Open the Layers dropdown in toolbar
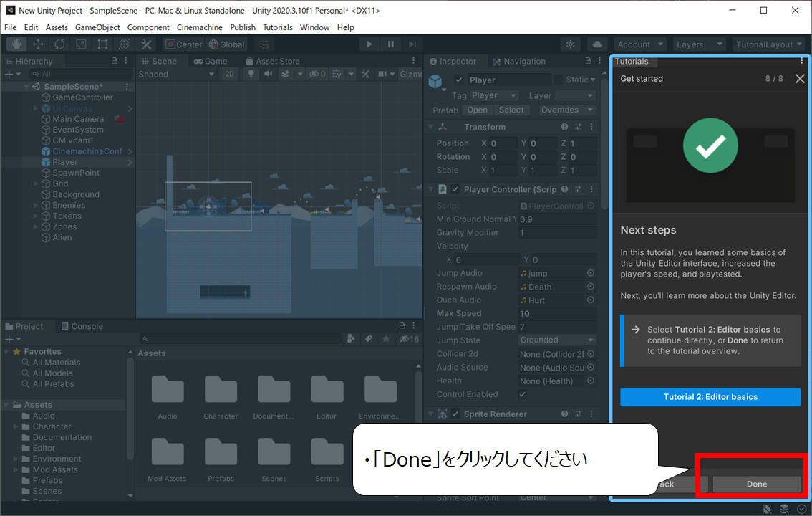 tap(699, 44)
